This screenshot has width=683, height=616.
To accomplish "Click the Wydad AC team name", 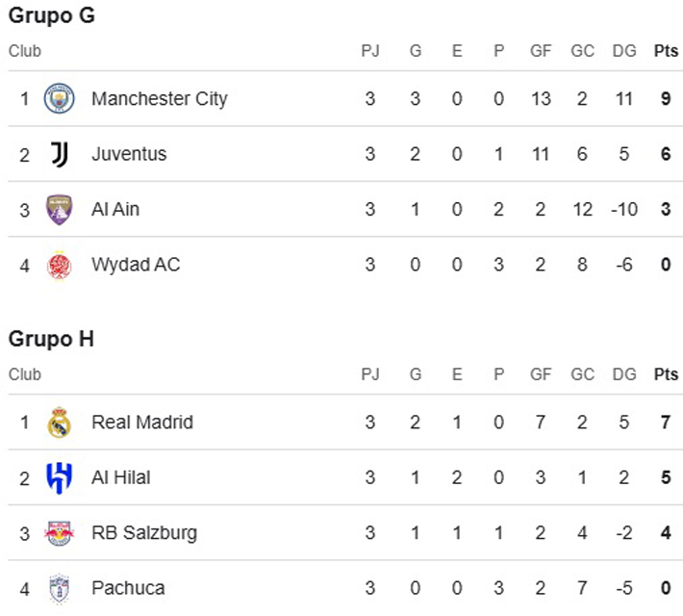I will coord(136,265).
